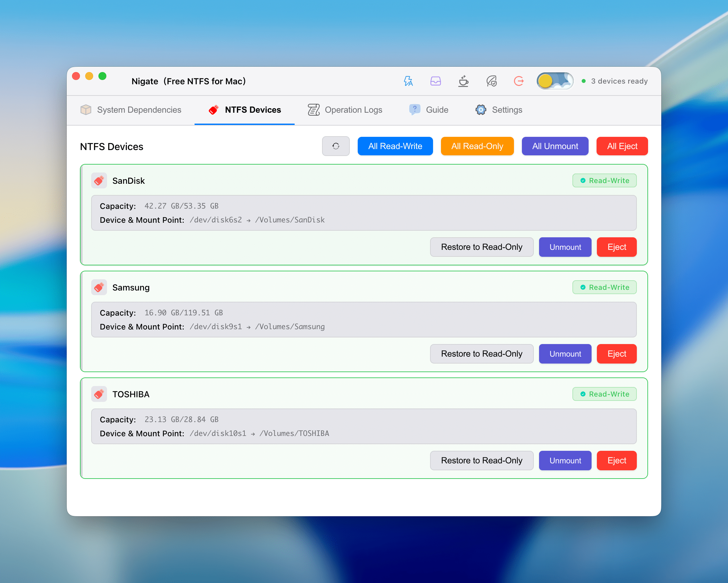This screenshot has width=728, height=583.
Task: Click the green devices ready status dot
Action: pos(583,81)
